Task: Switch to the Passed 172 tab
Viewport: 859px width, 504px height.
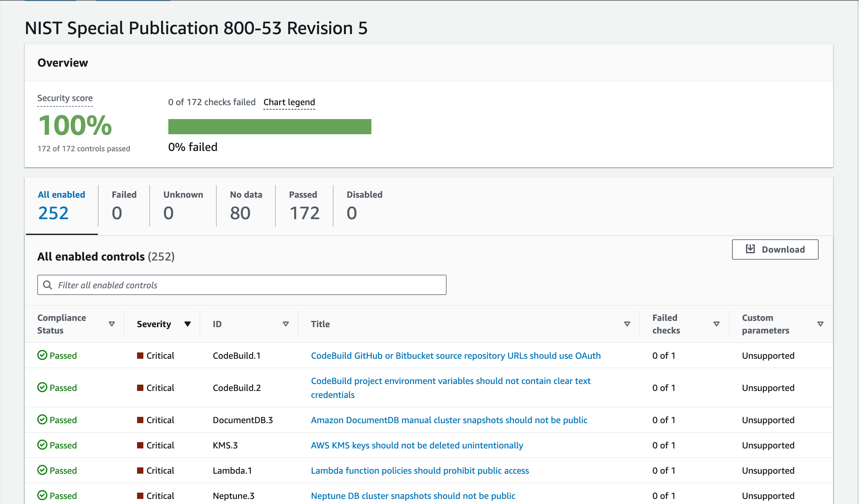Action: [304, 206]
